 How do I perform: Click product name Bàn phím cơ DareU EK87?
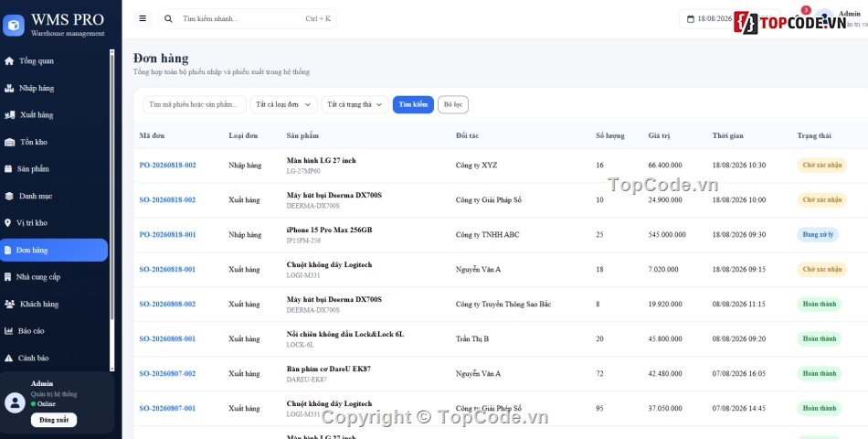pyautogui.click(x=329, y=369)
